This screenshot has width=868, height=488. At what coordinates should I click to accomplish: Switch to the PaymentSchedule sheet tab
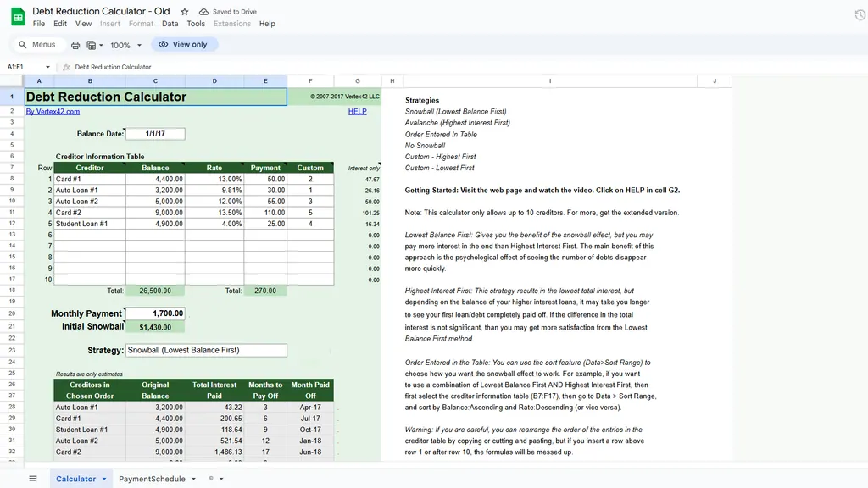click(152, 479)
